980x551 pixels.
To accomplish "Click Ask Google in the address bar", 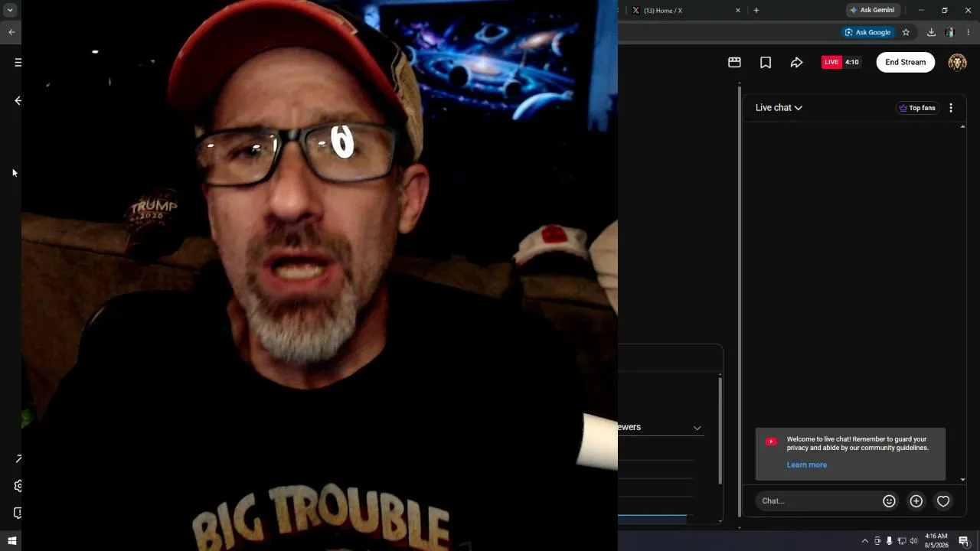I will [x=867, y=32].
